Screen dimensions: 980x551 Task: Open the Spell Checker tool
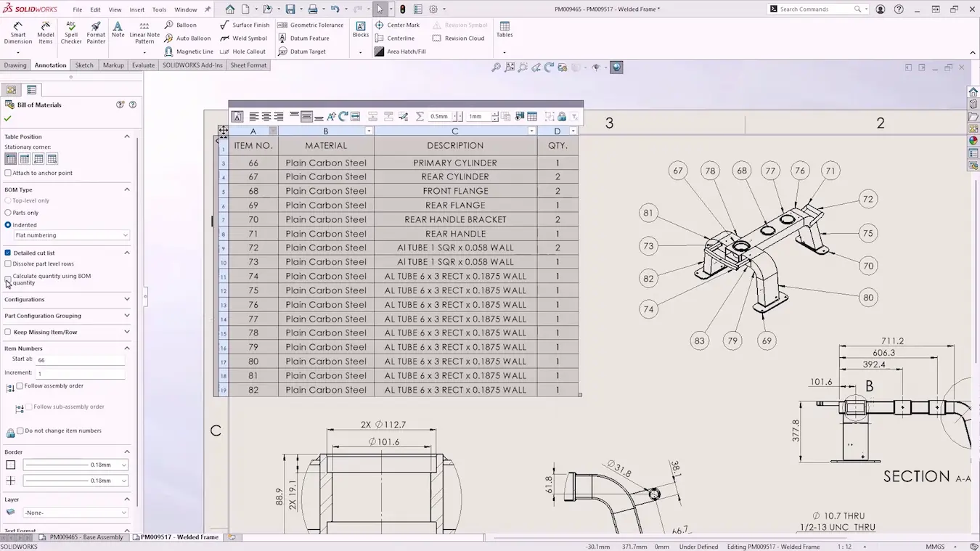pos(71,32)
